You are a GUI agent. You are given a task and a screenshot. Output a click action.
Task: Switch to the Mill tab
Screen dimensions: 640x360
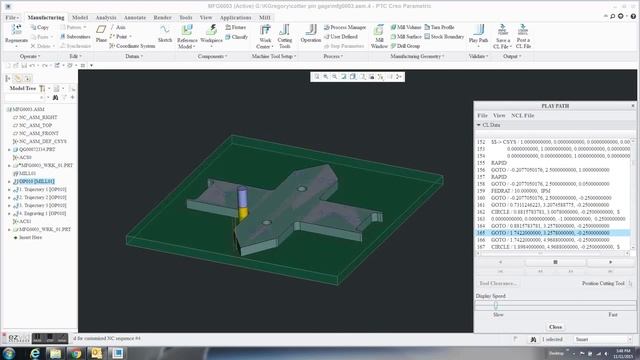click(x=264, y=18)
